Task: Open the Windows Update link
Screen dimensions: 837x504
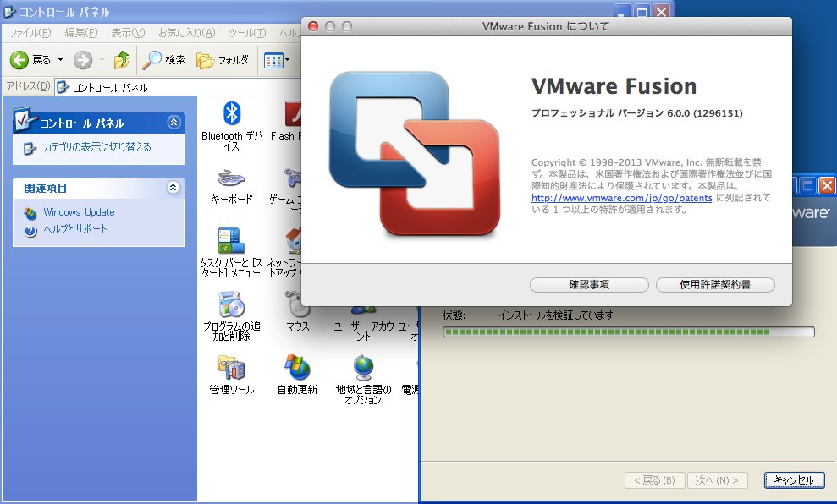Action: pos(79,211)
